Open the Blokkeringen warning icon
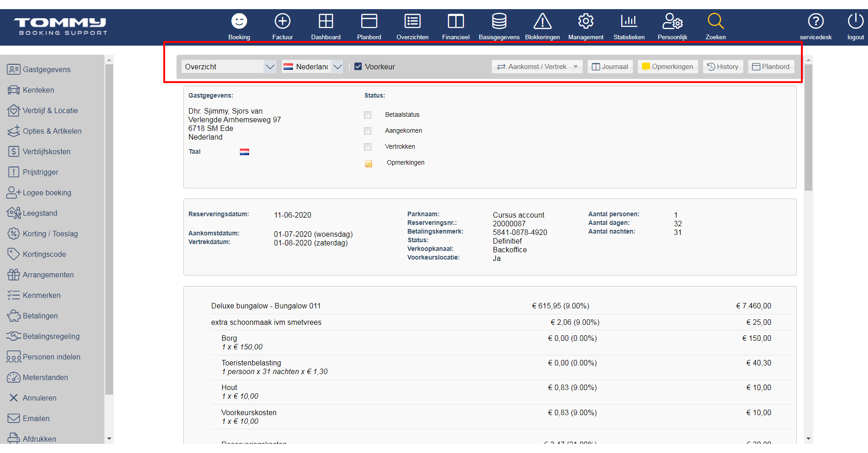868x453 pixels. (542, 21)
